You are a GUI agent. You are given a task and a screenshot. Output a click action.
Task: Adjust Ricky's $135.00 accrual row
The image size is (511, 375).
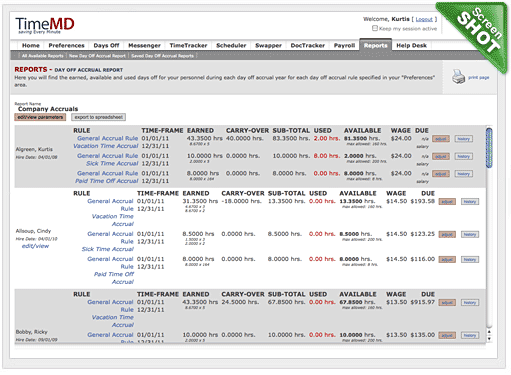[x=447, y=335]
